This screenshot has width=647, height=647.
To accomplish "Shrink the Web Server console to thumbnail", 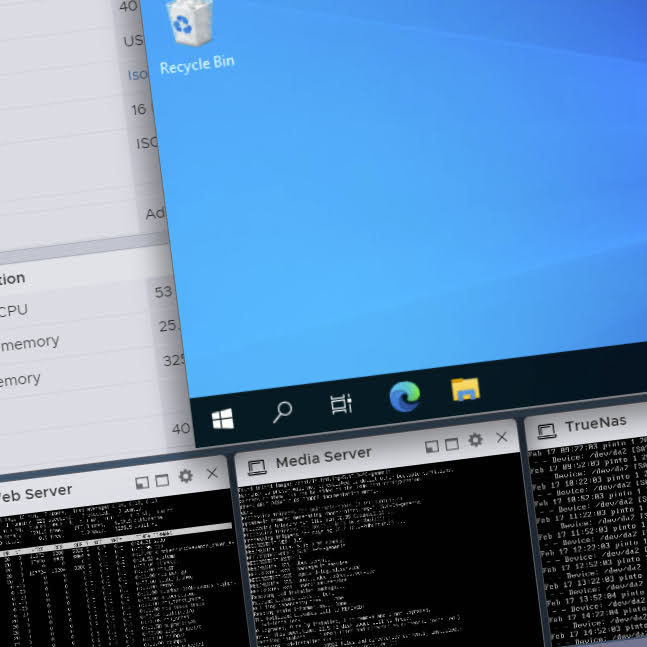I will 142,483.
